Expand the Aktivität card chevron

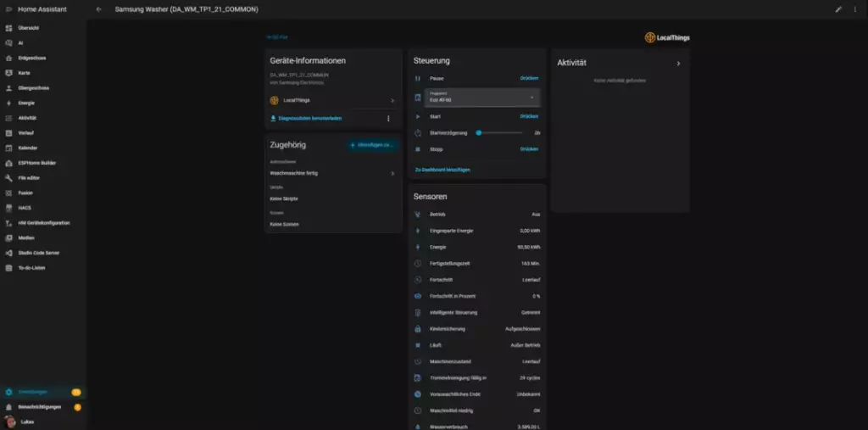[678, 63]
